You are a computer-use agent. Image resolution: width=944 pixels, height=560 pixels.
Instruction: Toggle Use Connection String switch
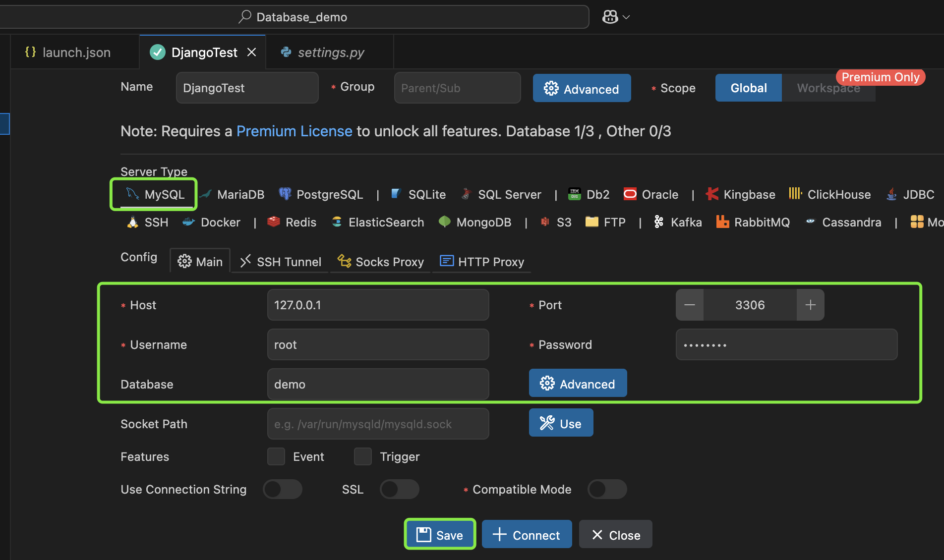pyautogui.click(x=283, y=489)
